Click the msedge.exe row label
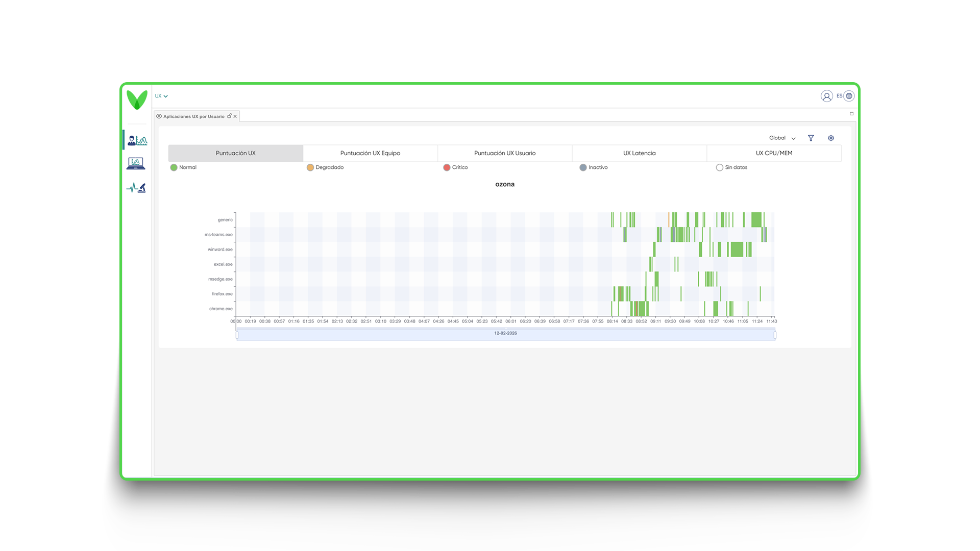 (x=220, y=279)
